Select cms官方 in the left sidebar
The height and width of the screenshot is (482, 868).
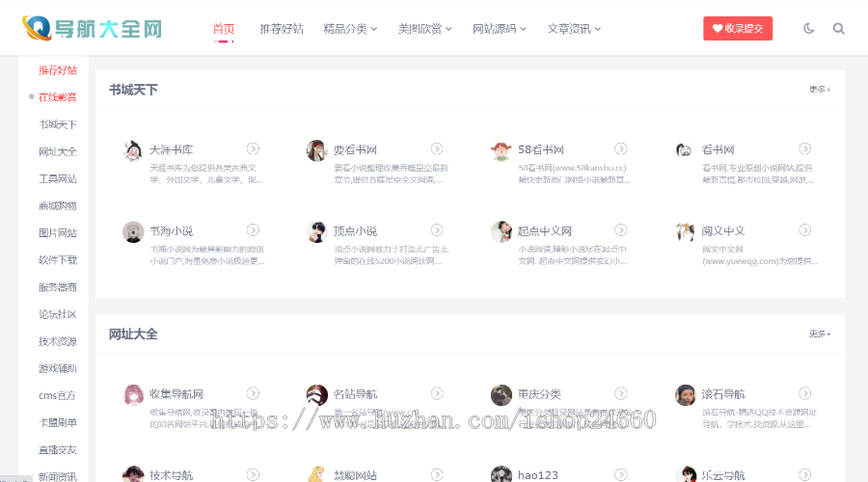[57, 395]
